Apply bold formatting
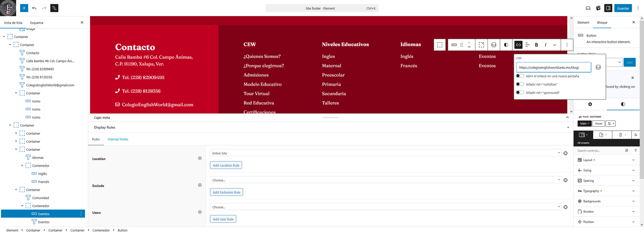The width and height of the screenshot is (644, 233). [x=536, y=45]
